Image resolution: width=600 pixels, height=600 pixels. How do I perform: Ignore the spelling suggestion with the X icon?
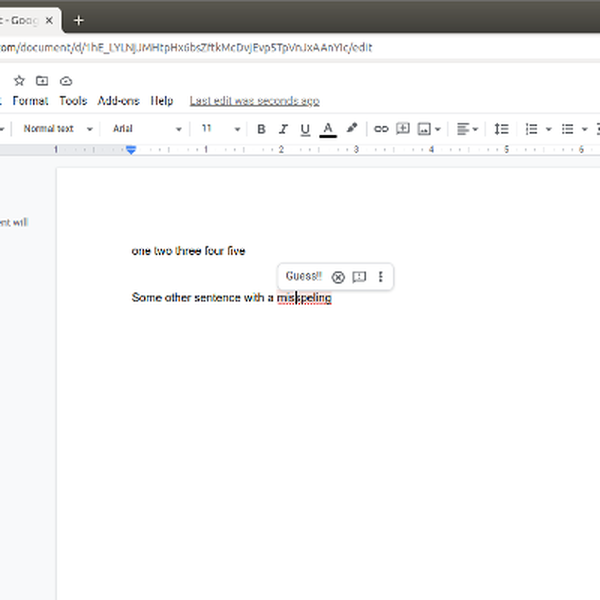pyautogui.click(x=338, y=277)
